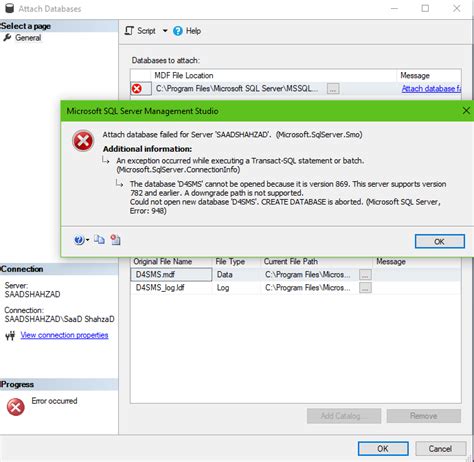This screenshot has height=462, width=474.
Task: Browse path for the D4SMS.mdf data file
Action: [365, 275]
